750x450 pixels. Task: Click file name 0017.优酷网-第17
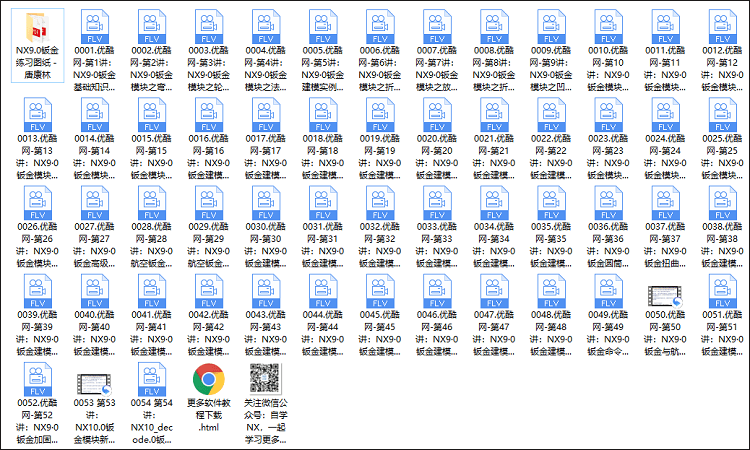[x=265, y=156]
